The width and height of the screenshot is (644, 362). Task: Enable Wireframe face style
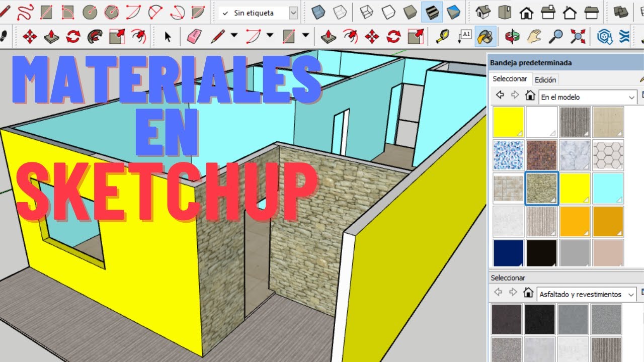click(367, 12)
